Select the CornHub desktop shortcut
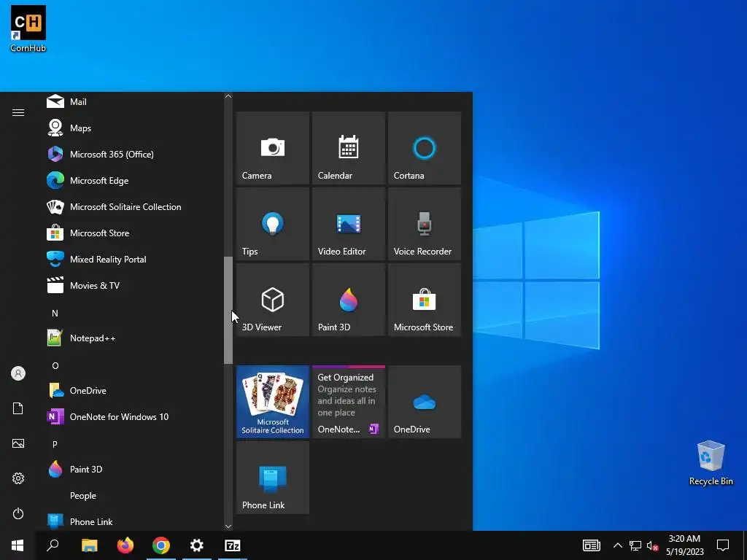The width and height of the screenshot is (747, 560). click(28, 28)
